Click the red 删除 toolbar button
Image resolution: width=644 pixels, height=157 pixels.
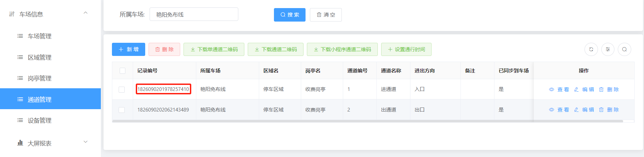pyautogui.click(x=164, y=49)
